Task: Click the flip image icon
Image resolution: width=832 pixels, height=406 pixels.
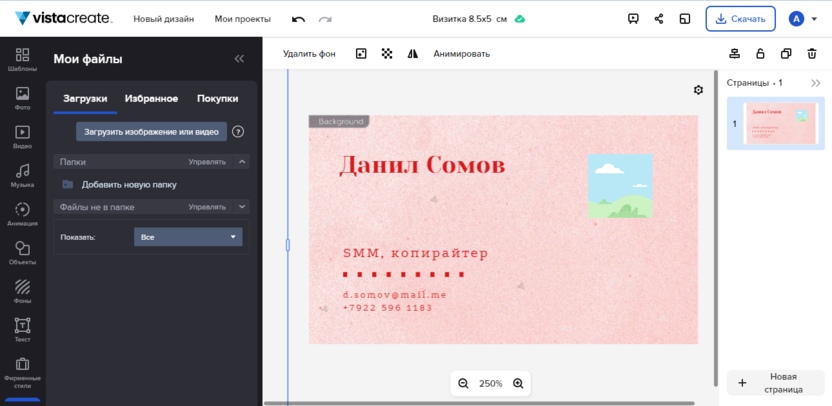Action: pyautogui.click(x=413, y=54)
